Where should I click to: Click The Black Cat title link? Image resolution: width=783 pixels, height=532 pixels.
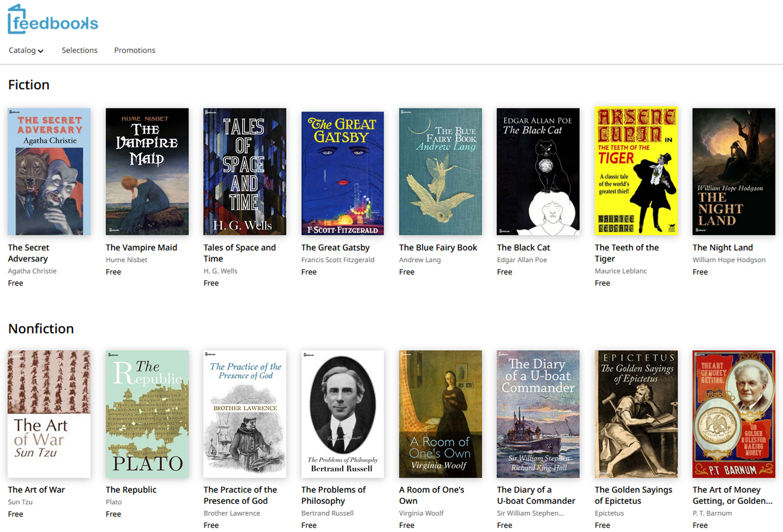523,248
